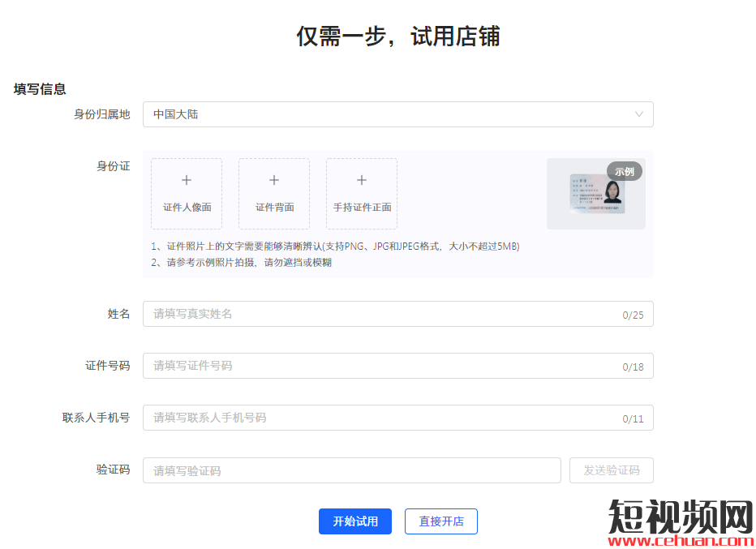
Task: Focus the 姓名 real name input field
Action: [381, 314]
